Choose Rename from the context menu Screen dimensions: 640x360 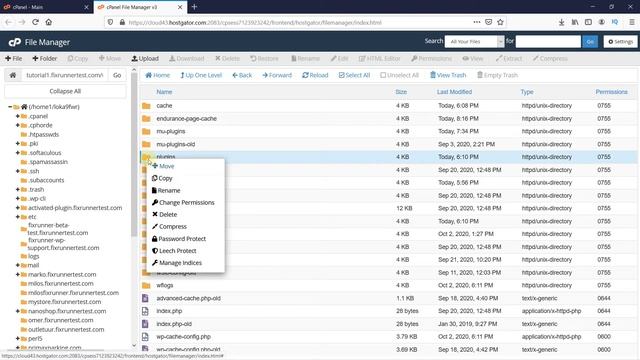coord(166,191)
